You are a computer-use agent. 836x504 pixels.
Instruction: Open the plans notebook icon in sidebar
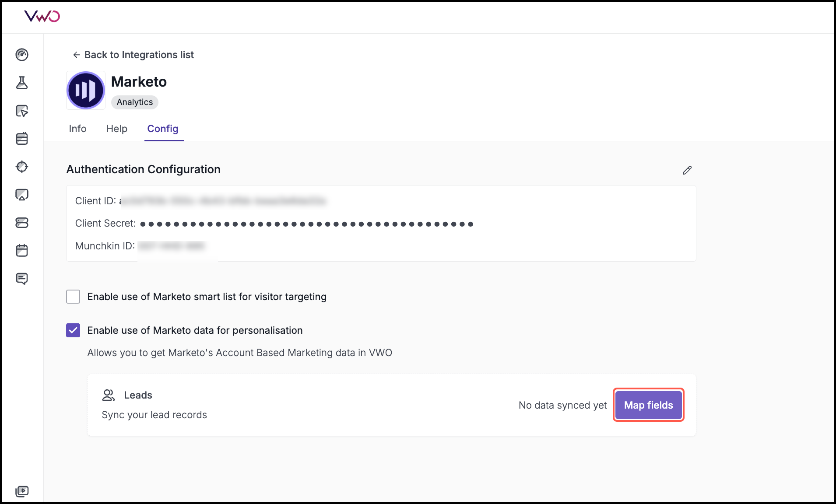click(x=22, y=138)
